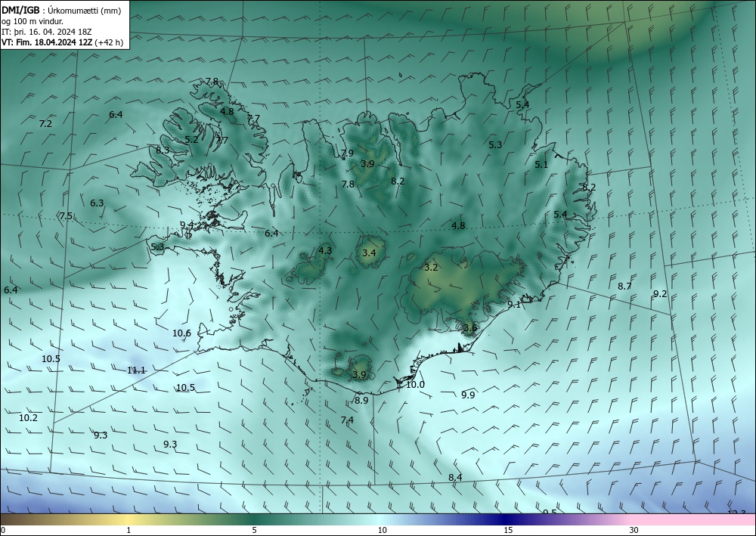Click the 8.4 value label
The width and height of the screenshot is (756, 536).
456,477
